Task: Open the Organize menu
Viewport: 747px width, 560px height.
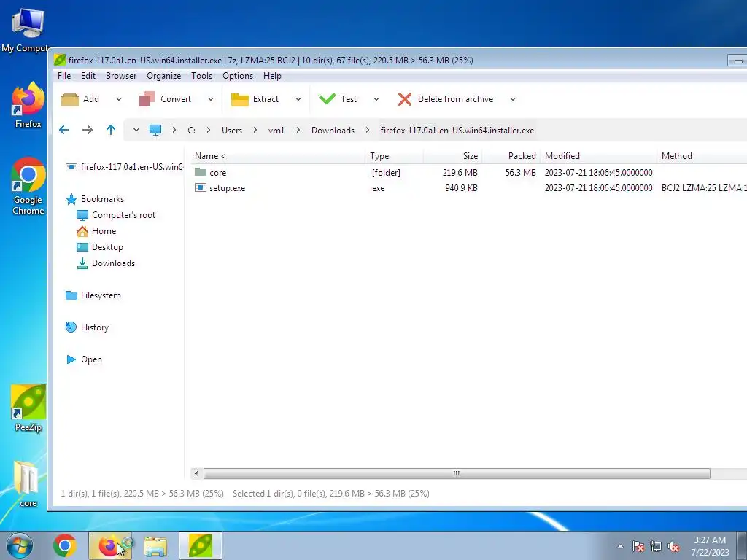Action: pos(164,76)
